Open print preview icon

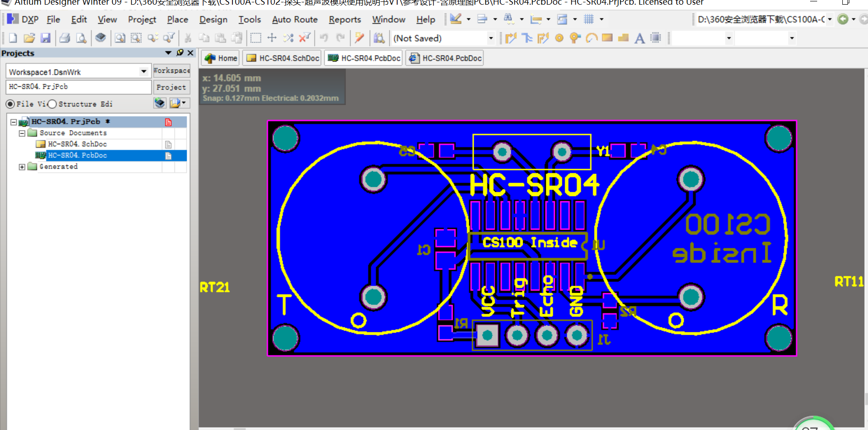click(x=81, y=38)
